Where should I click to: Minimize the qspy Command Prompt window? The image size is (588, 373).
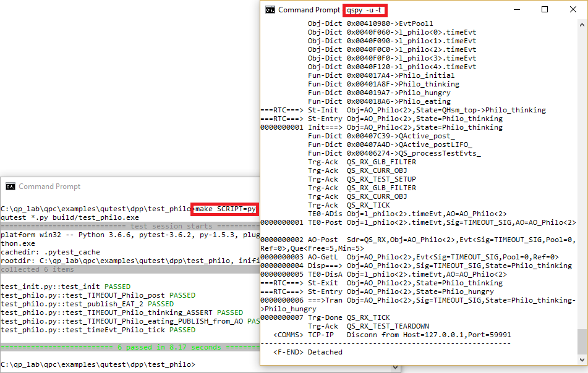tap(516, 10)
